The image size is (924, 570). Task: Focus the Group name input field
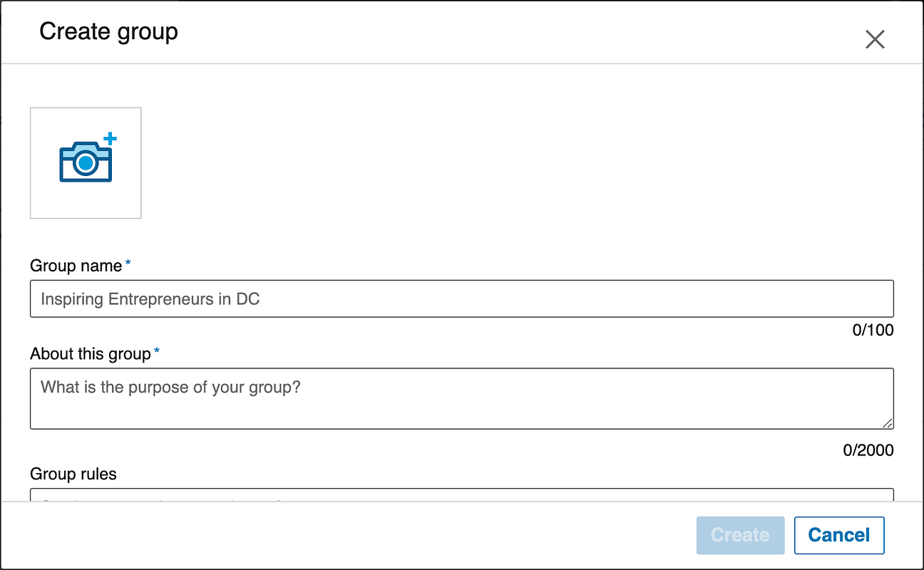click(462, 299)
